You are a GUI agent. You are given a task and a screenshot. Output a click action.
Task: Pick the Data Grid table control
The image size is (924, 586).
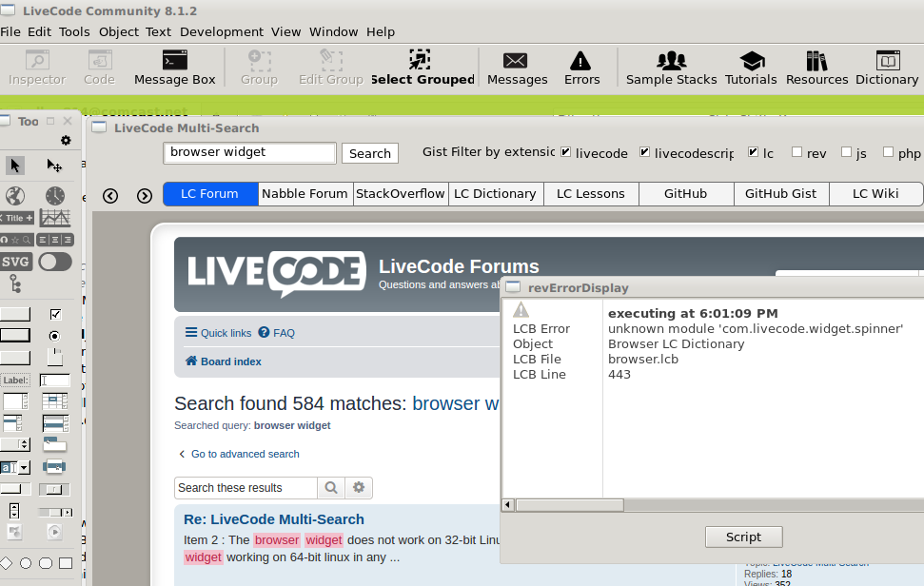pyautogui.click(x=55, y=401)
